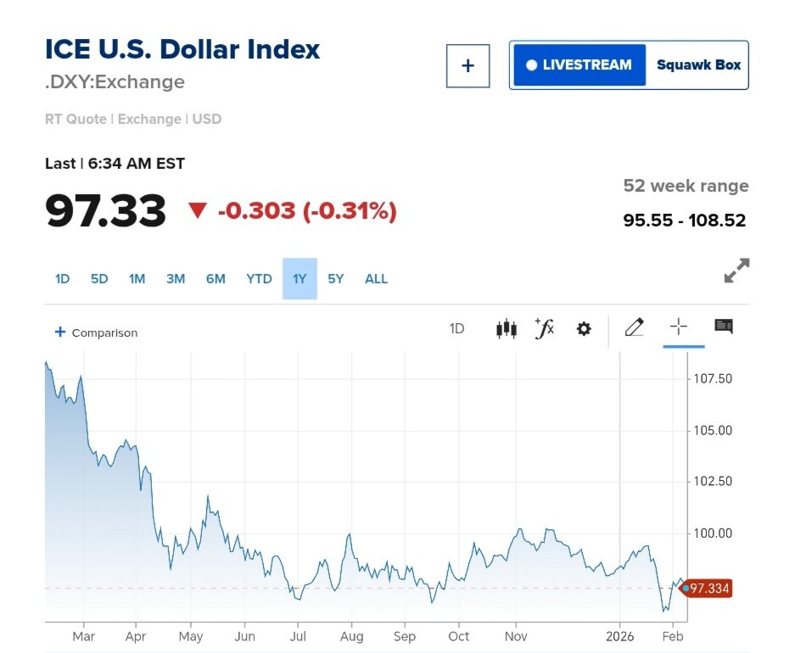Select the 1M time range
Screen dimensions: 812x653
pyautogui.click(x=137, y=279)
